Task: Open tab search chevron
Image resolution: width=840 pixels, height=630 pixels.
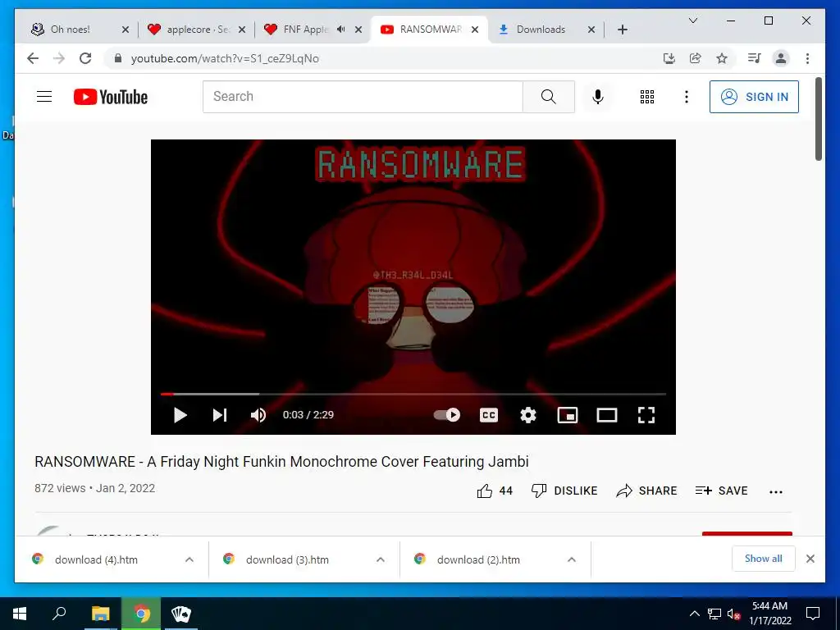Action: tap(692, 21)
